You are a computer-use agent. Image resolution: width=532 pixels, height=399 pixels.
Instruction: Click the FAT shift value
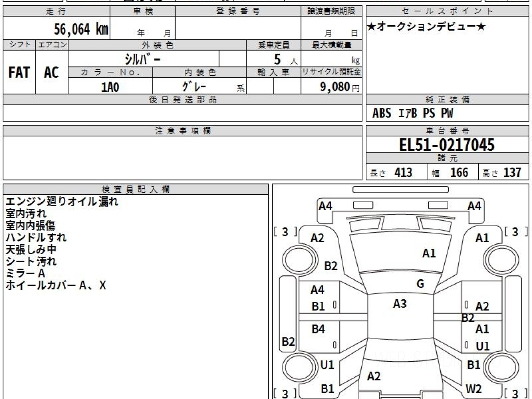(19, 72)
